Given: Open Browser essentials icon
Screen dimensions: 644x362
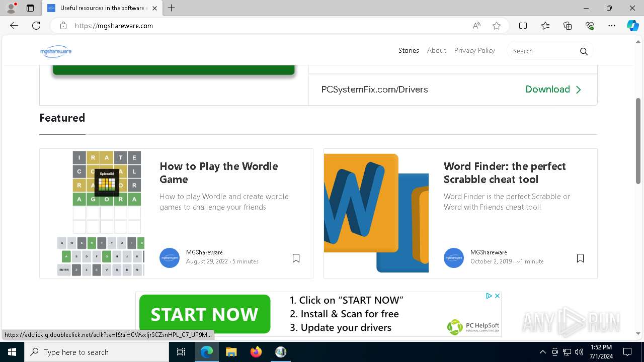Looking at the screenshot, I should pyautogui.click(x=590, y=26).
